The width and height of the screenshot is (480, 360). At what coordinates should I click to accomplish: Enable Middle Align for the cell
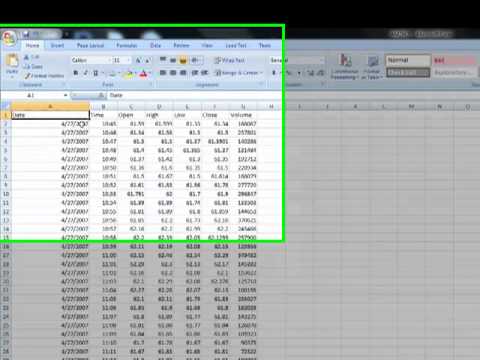[173, 60]
